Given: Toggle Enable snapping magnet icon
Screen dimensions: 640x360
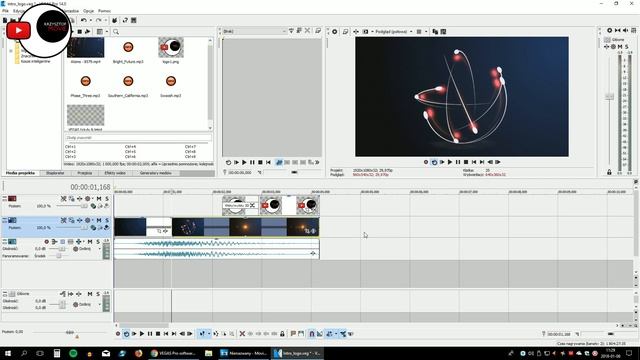Looking at the screenshot, I should [x=312, y=334].
